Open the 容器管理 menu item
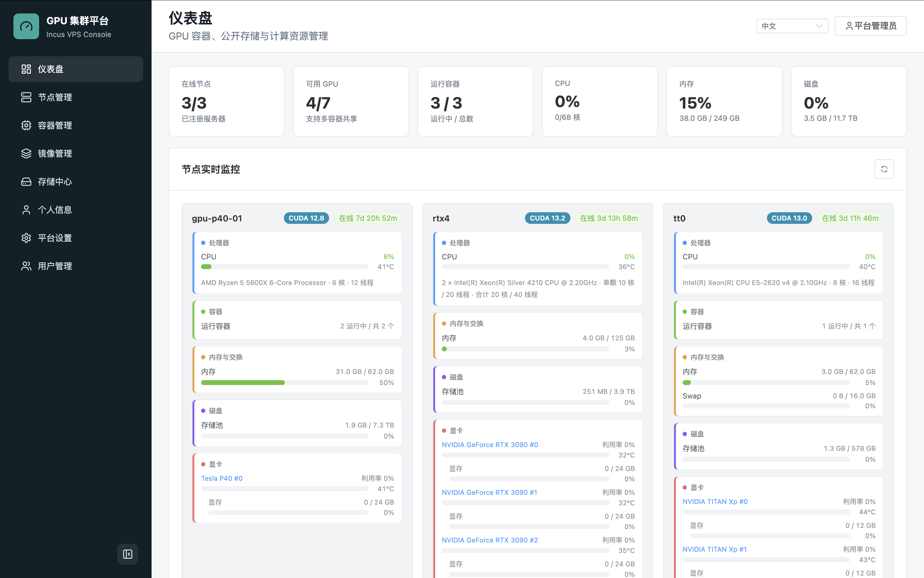Image resolution: width=924 pixels, height=578 pixels. tap(75, 125)
